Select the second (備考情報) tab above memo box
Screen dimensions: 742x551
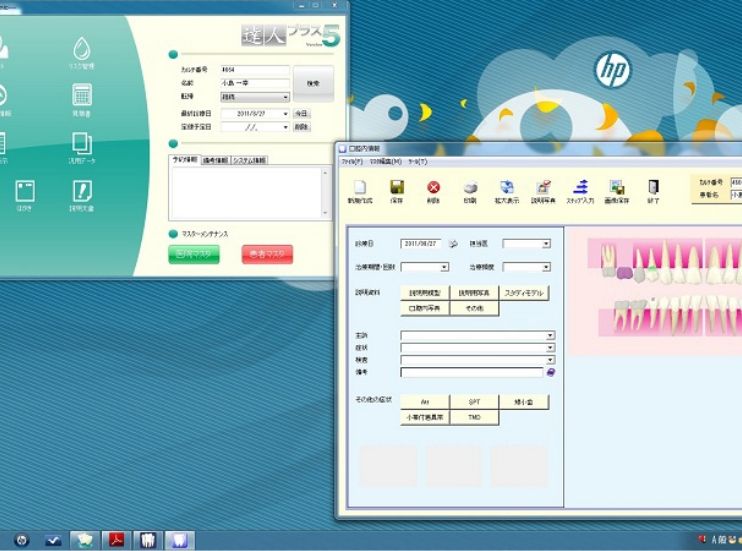(x=215, y=160)
